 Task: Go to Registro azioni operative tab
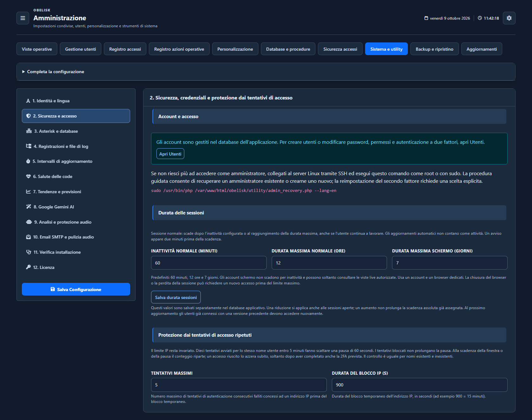(x=179, y=49)
